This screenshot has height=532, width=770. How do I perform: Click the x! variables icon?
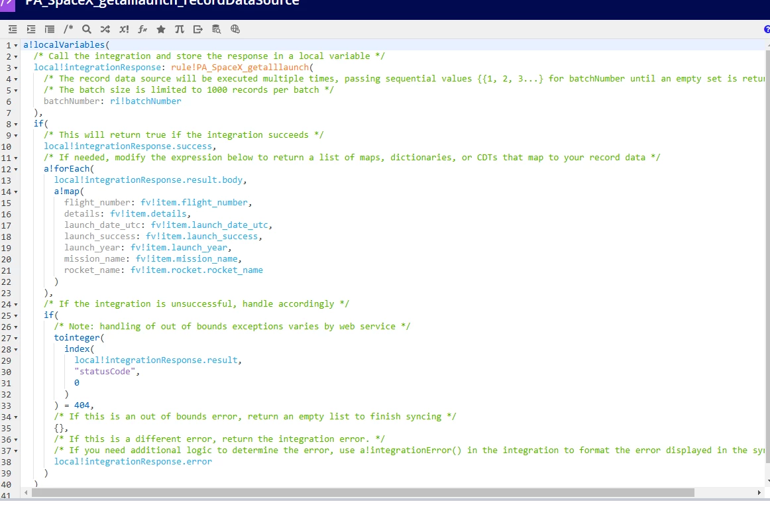point(124,29)
